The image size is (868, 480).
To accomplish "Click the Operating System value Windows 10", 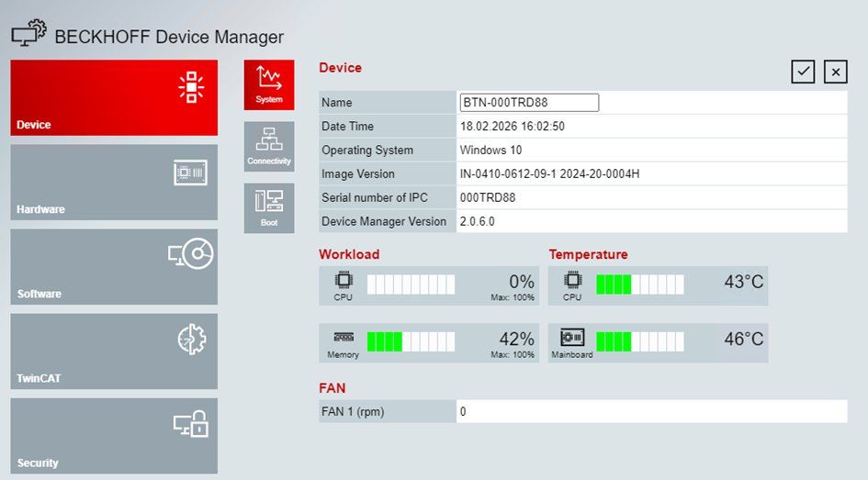I will tap(490, 150).
